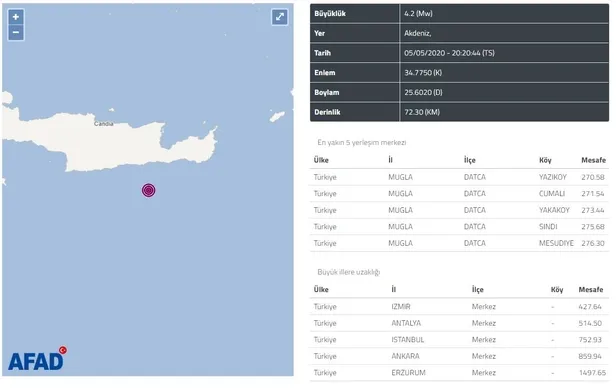
Task: Click the ERZURUM province cell
Action: [x=409, y=373]
